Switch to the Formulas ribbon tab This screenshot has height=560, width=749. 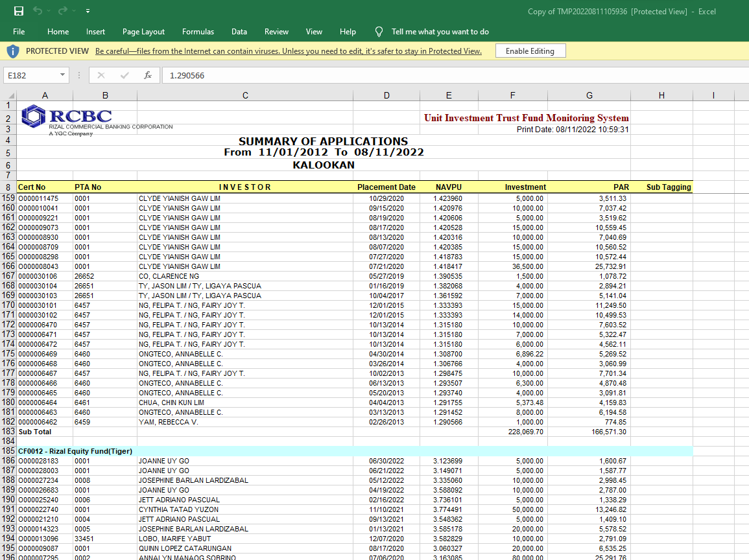[198, 32]
